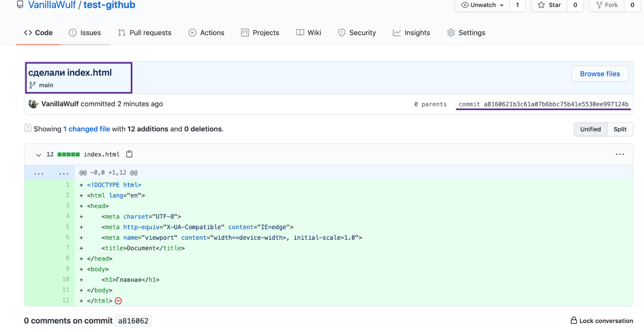Screen dimensions: 644x332
Task: Go to the Actions tab
Action: pos(206,33)
